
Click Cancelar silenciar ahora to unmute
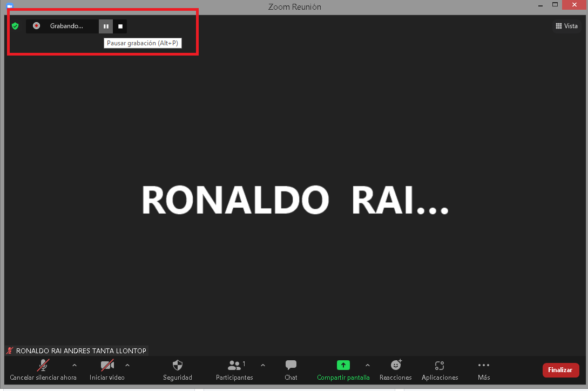pos(43,370)
